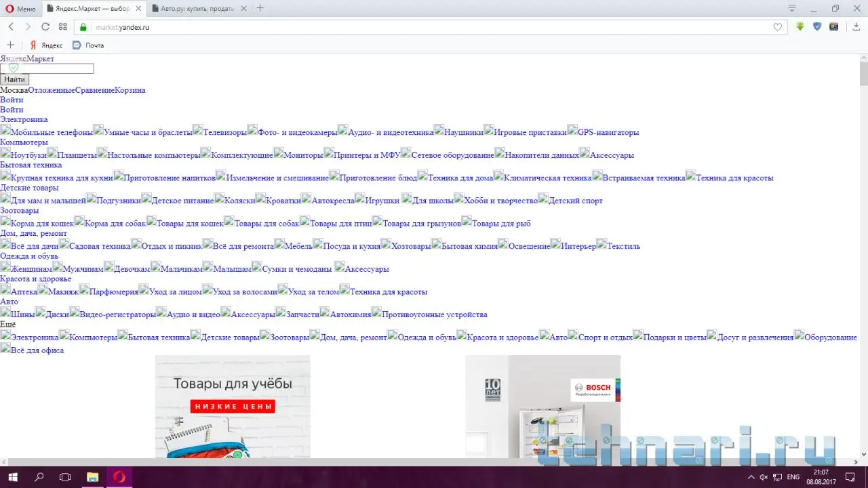Open the Opera Меню button
The height and width of the screenshot is (488, 868).
pos(21,8)
